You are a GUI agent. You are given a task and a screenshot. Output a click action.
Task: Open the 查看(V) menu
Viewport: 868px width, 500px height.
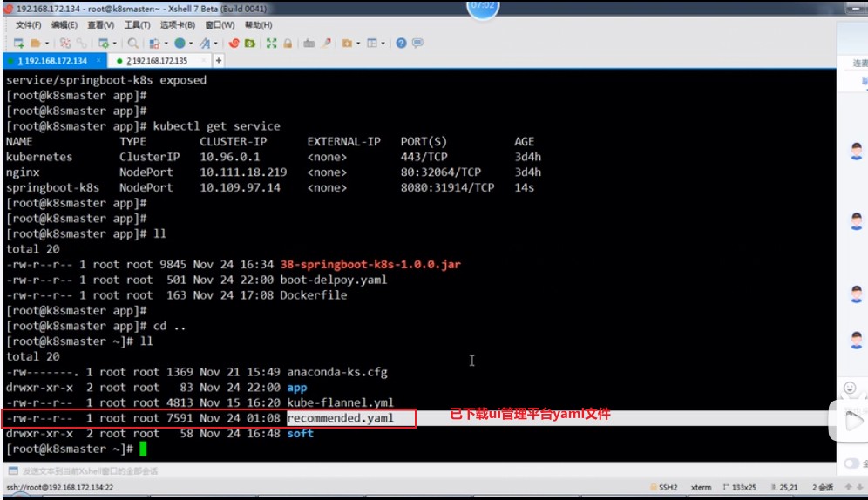[100, 25]
